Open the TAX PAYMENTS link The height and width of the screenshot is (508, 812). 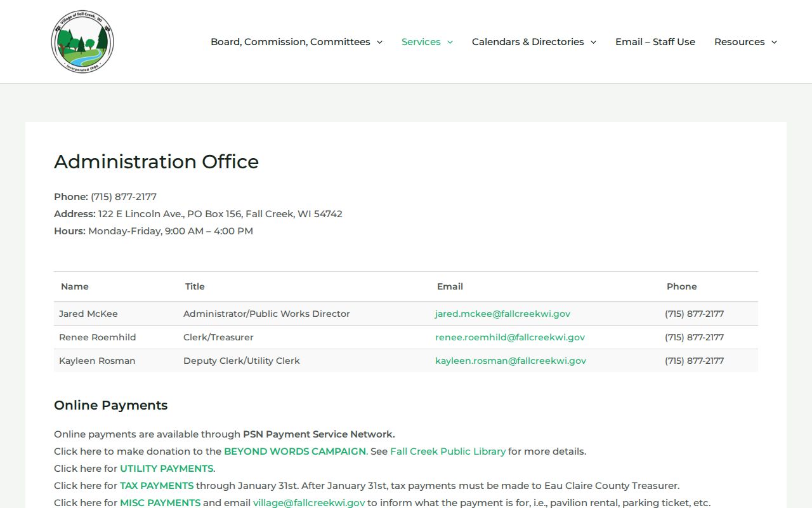click(x=157, y=486)
